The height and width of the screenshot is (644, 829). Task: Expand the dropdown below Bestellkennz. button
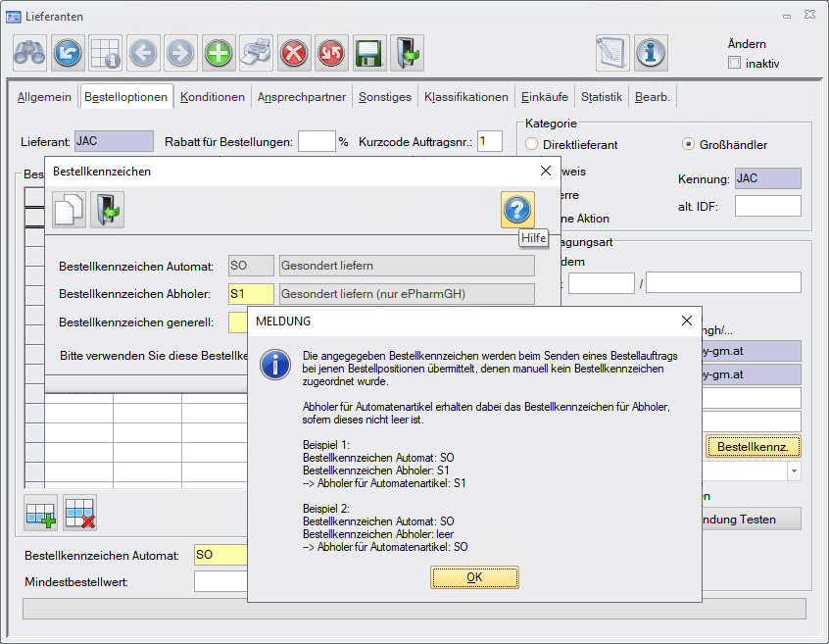pyautogui.click(x=793, y=471)
